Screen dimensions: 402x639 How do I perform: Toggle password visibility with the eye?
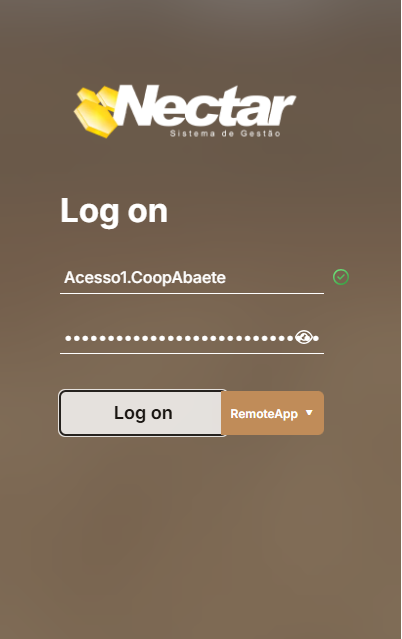tap(304, 337)
